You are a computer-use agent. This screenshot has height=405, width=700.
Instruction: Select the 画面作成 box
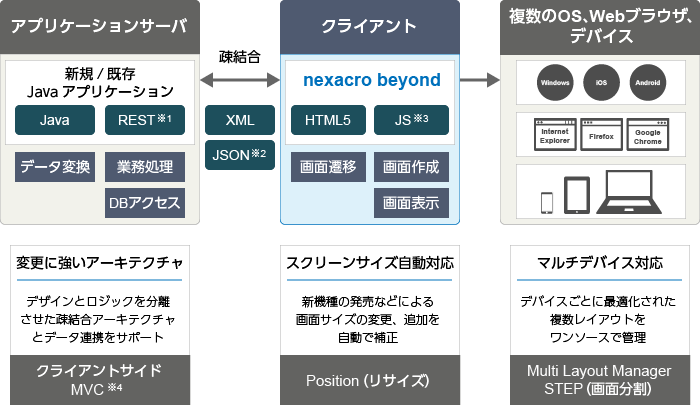click(411, 167)
